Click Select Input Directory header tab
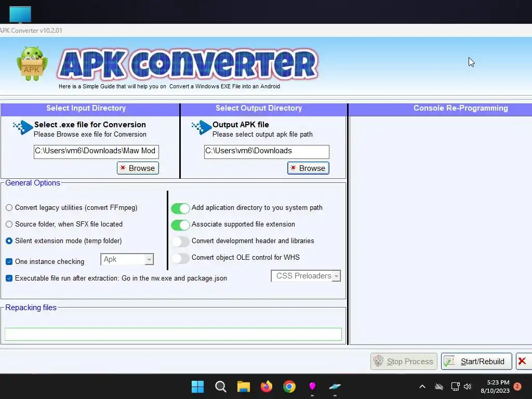 point(90,109)
